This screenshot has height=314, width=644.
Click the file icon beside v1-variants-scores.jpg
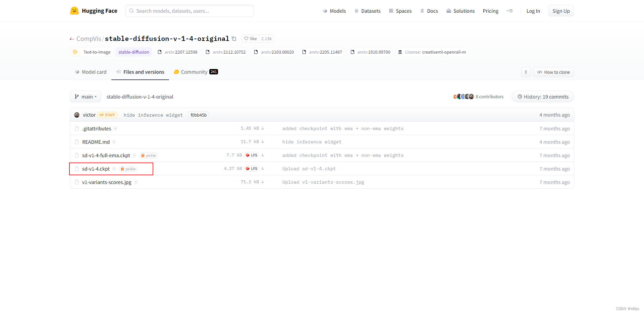click(x=77, y=182)
